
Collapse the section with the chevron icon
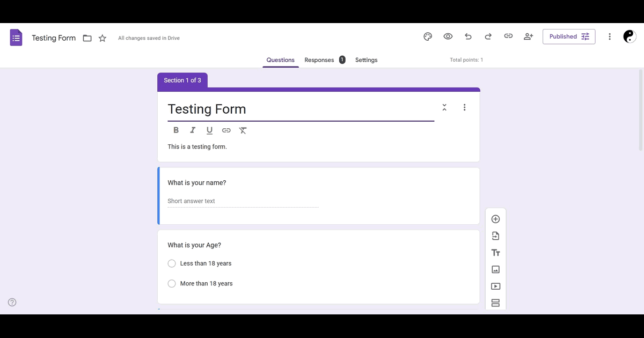pos(444,107)
